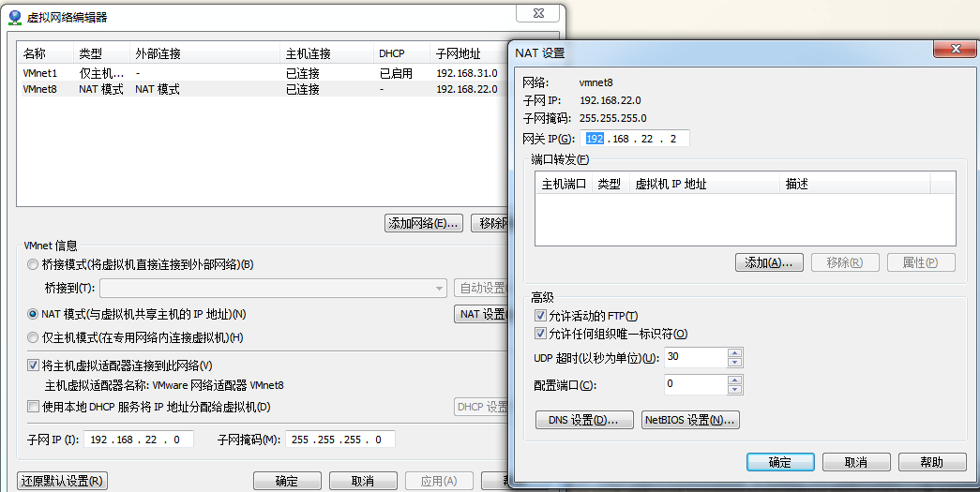This screenshot has height=492, width=980.
Task: Select VMnet8 row in network list
Action: [x=263, y=89]
